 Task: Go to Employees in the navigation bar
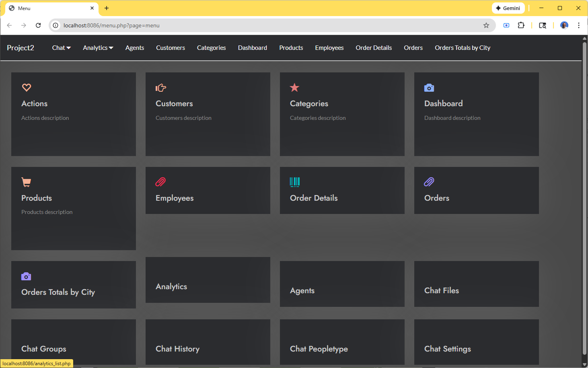pos(329,48)
